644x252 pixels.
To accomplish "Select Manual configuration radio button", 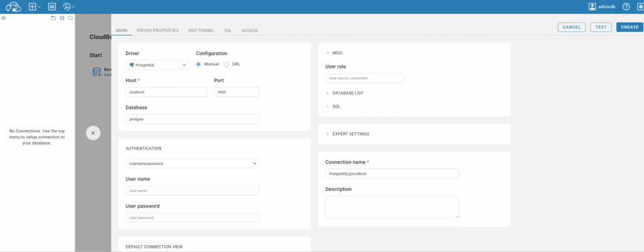I will click(198, 65).
